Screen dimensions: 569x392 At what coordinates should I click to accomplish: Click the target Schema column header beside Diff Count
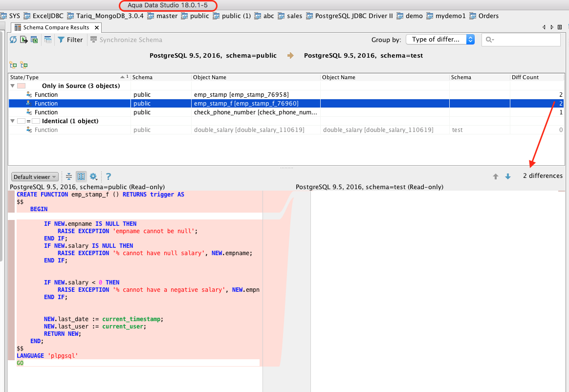480,77
